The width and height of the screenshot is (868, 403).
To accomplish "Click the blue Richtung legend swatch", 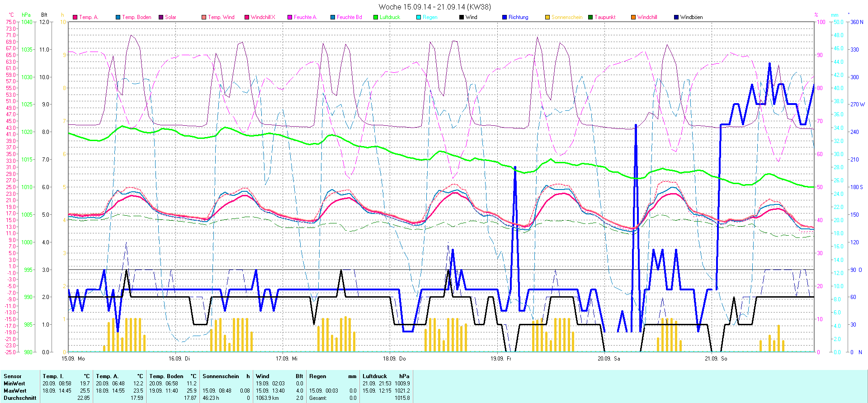I will click(505, 17).
